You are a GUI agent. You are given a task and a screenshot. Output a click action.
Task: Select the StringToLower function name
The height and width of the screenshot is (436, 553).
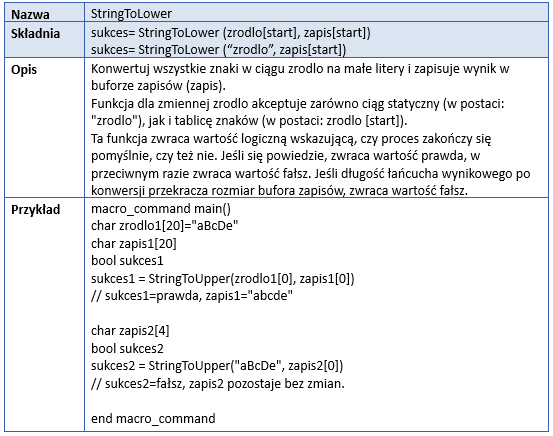point(131,14)
